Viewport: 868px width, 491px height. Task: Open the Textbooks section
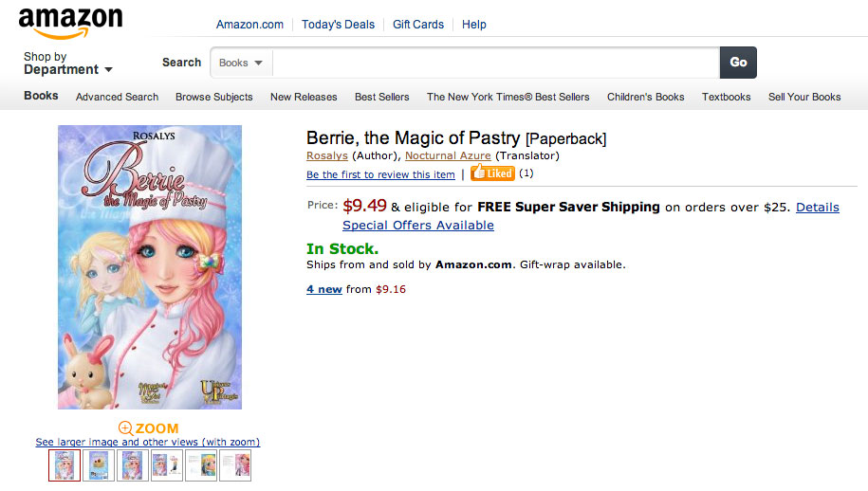[x=726, y=97]
